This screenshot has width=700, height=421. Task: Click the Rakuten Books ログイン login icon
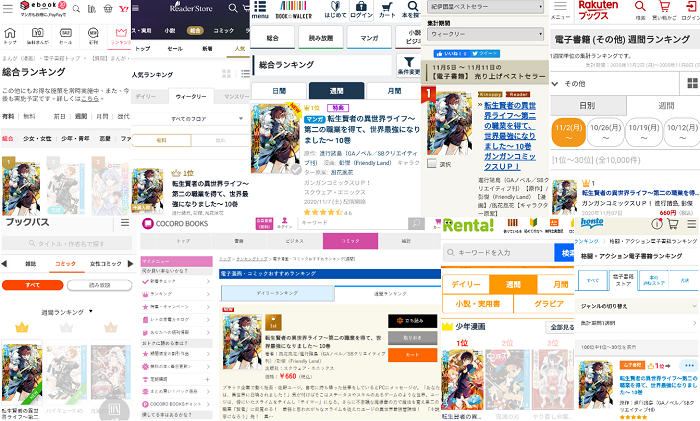point(691,10)
